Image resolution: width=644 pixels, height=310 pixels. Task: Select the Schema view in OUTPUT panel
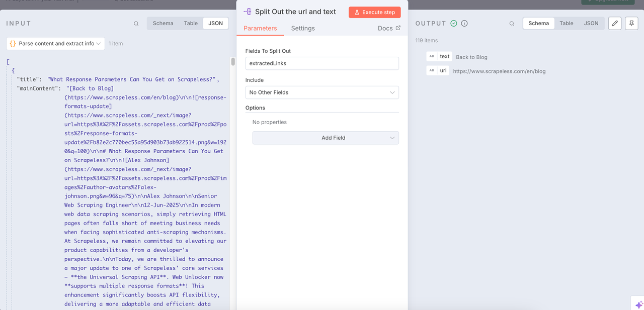tap(538, 24)
